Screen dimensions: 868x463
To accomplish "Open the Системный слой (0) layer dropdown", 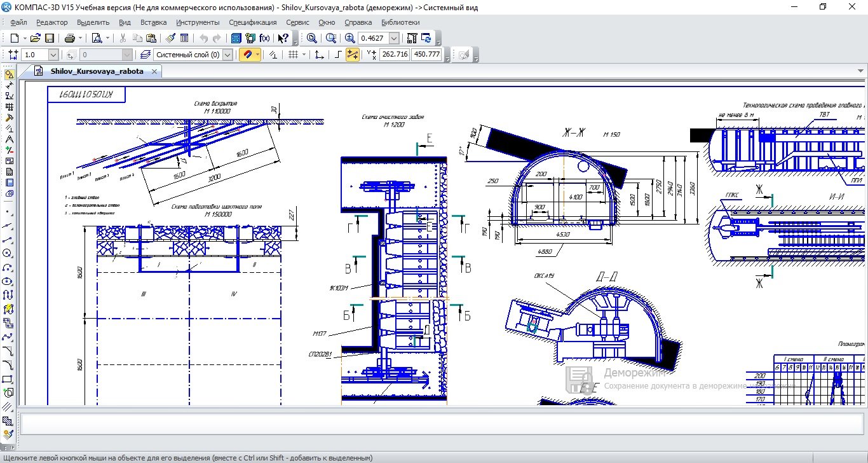I will pos(227,55).
